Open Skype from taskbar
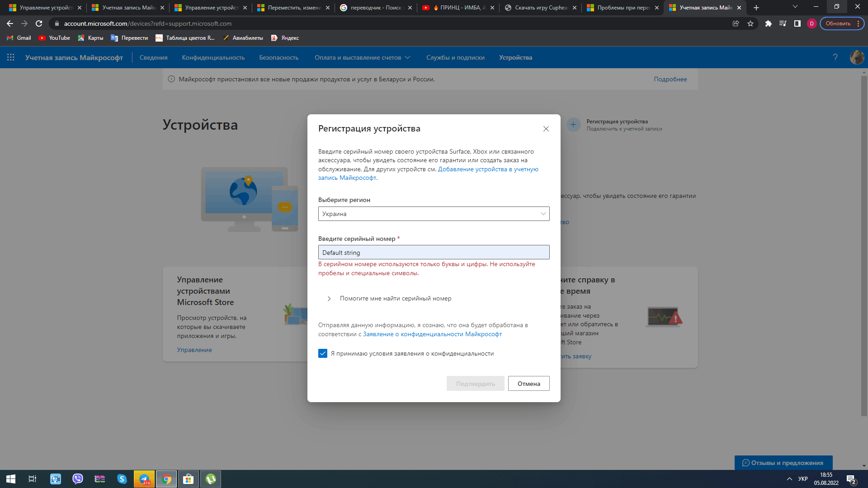Image resolution: width=868 pixels, height=488 pixels. point(122,479)
